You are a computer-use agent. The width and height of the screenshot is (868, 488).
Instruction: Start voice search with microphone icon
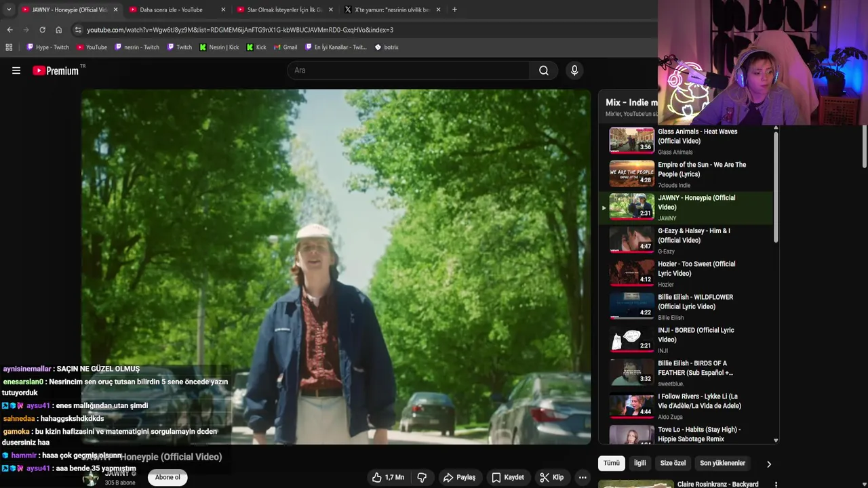point(574,70)
